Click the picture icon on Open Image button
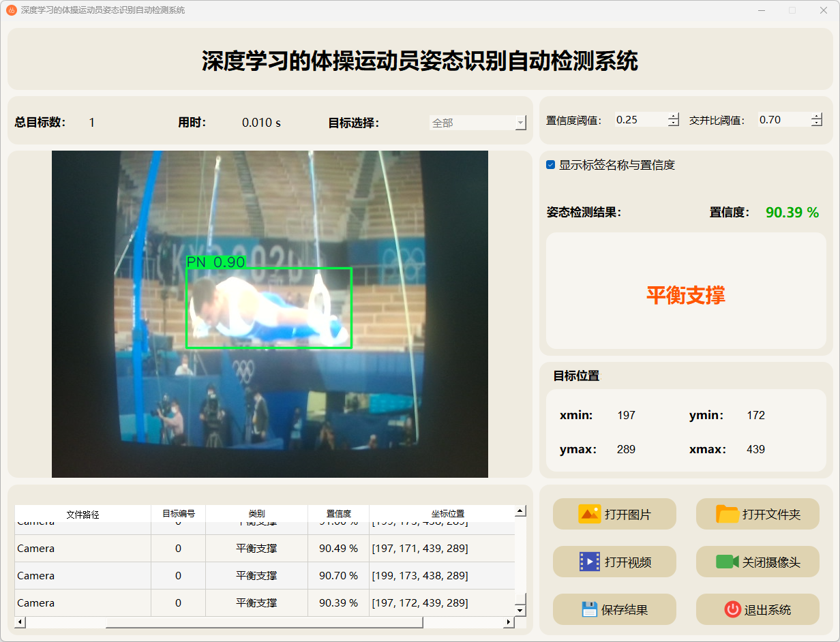 tap(589, 514)
